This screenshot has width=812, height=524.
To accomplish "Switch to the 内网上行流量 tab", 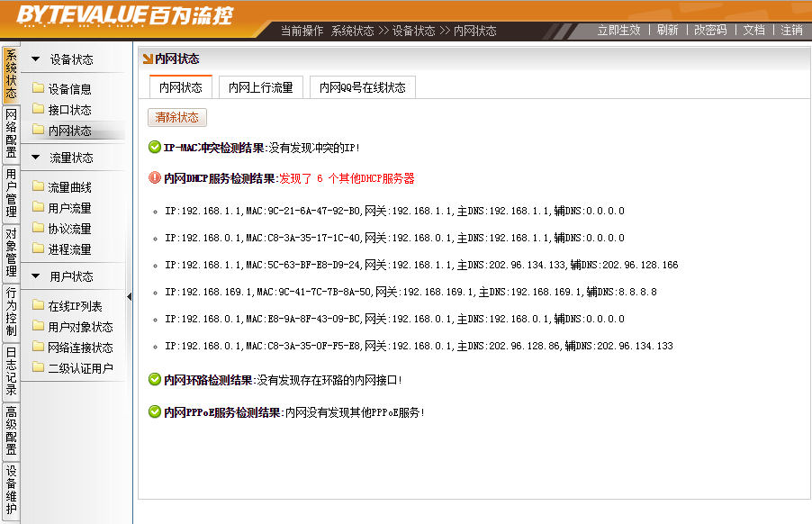I will click(x=260, y=87).
